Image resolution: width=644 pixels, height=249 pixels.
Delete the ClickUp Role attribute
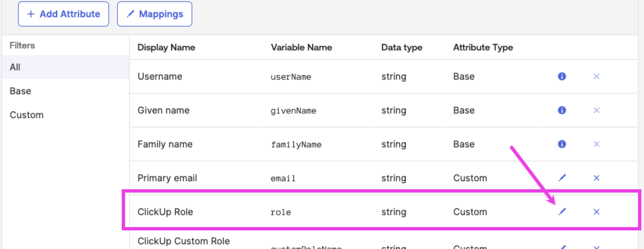point(596,212)
